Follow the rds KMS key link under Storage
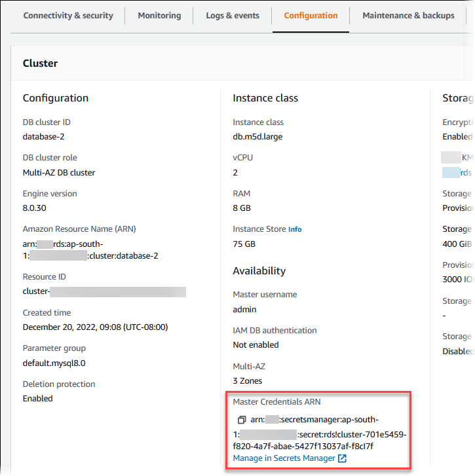 coord(465,173)
